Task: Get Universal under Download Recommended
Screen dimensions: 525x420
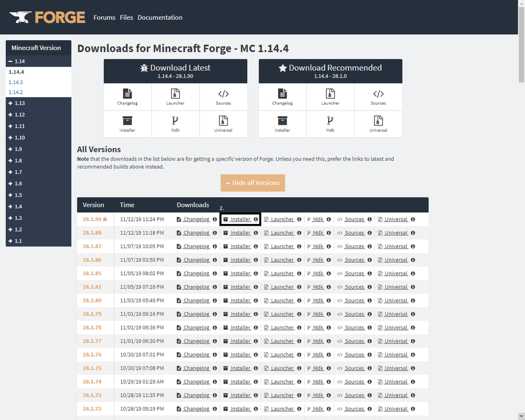Action: pyautogui.click(x=378, y=124)
